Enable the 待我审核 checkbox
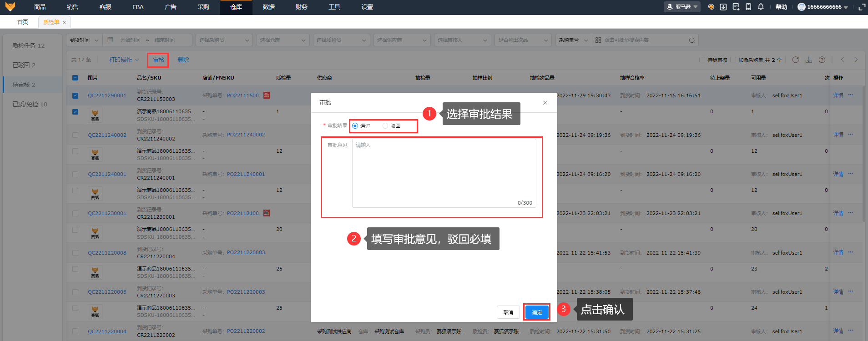The image size is (868, 341). point(702,60)
